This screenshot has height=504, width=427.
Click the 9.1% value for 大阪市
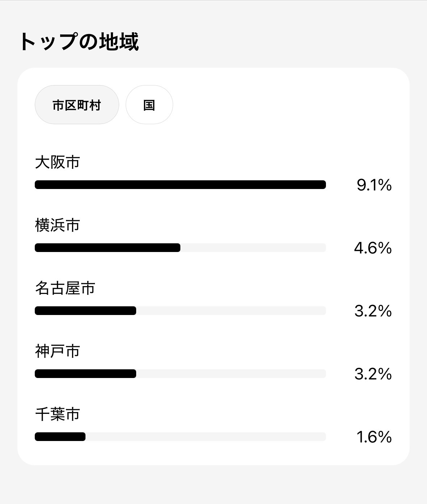point(374,185)
